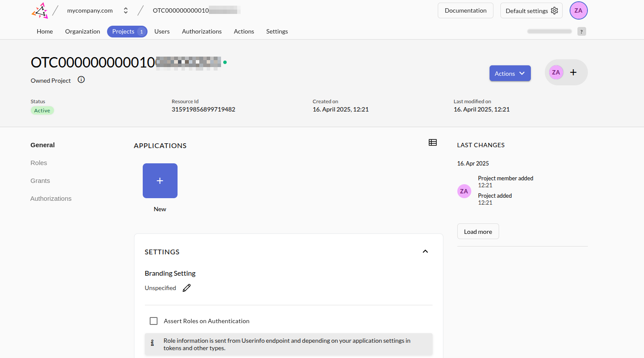Click the info icon beside Owned Project
This screenshot has width=644, height=358.
pyautogui.click(x=81, y=80)
